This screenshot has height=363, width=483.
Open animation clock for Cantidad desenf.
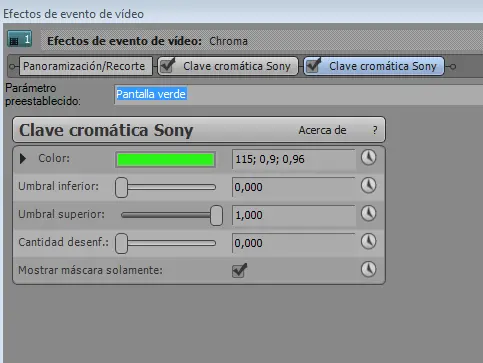pos(368,242)
